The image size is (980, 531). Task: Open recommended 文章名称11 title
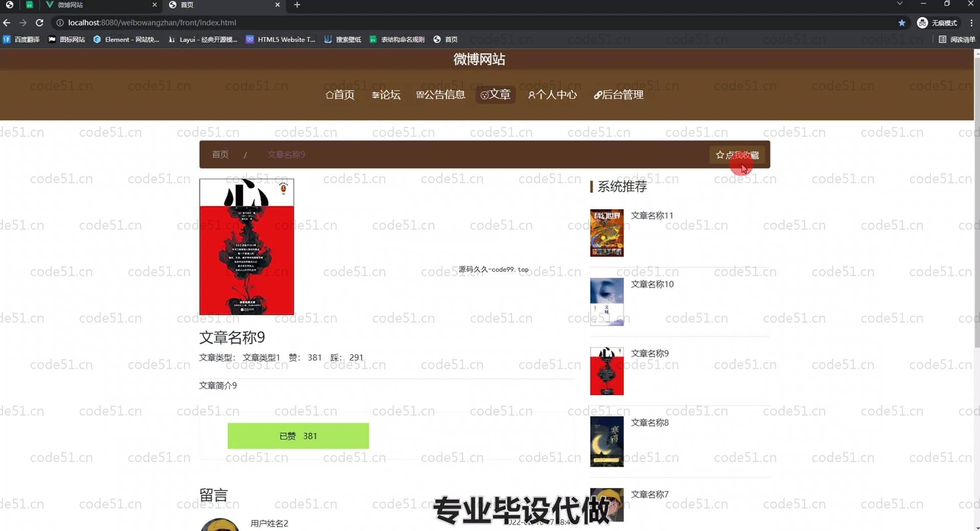coord(652,216)
